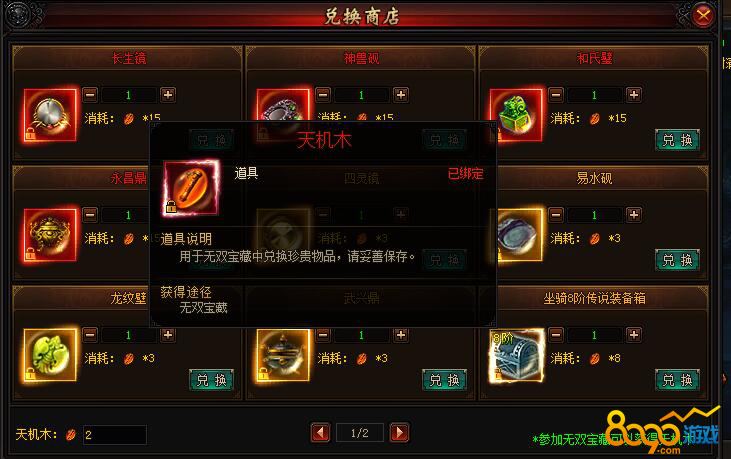Go to previous shop page arrow
Image resolution: width=731 pixels, height=459 pixels.
[x=320, y=433]
